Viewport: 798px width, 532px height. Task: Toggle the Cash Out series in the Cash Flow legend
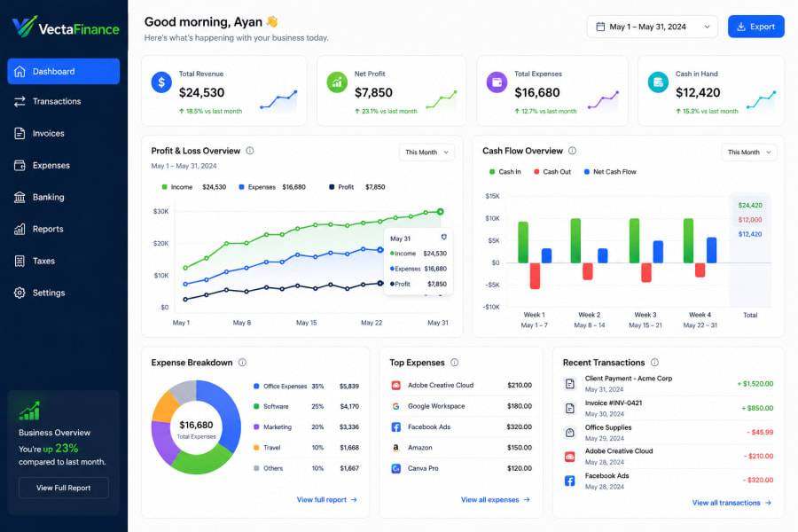point(552,172)
